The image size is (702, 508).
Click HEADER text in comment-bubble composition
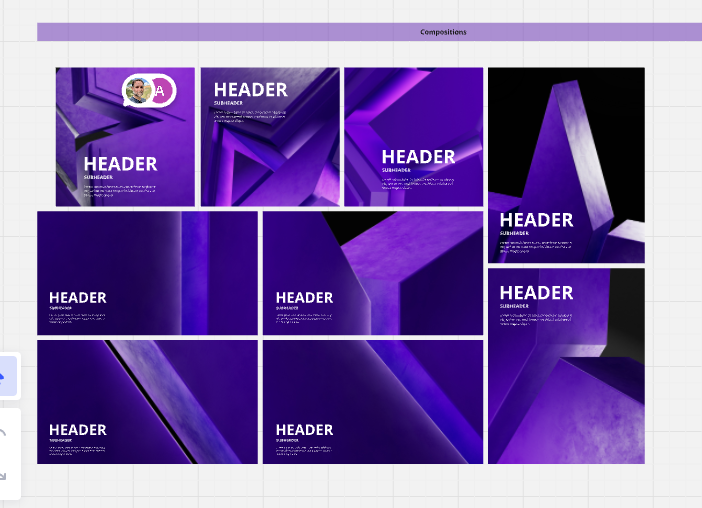coord(120,164)
